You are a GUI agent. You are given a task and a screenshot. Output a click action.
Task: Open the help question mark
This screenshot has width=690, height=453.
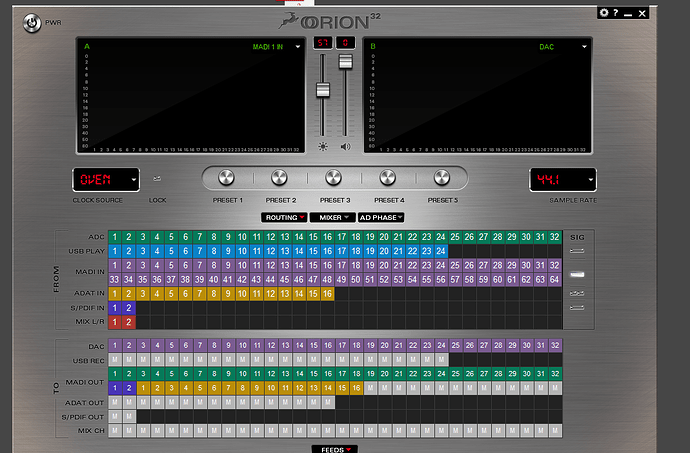pos(616,13)
